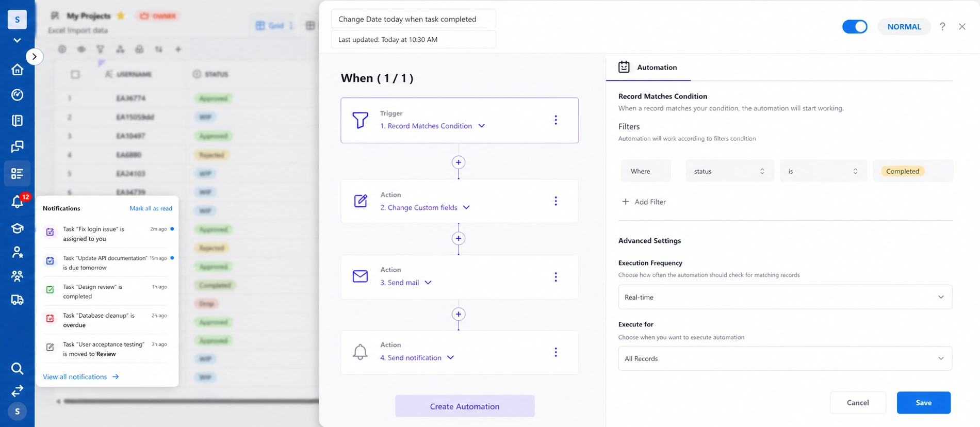Add a step after Change Custom fields

coord(458,238)
